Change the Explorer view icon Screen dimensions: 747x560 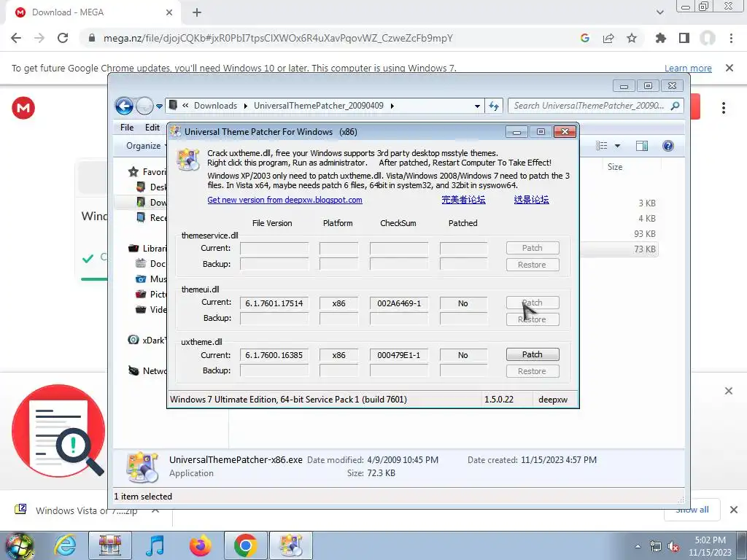[x=602, y=146]
